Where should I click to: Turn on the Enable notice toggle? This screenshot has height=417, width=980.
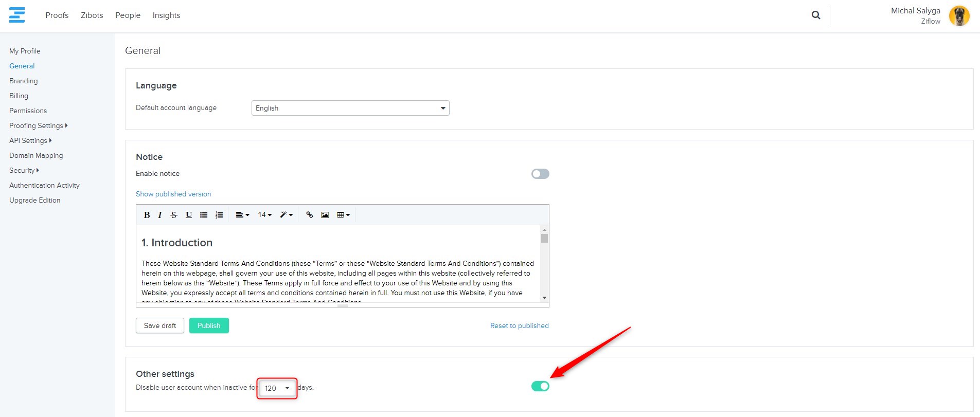[x=540, y=174]
